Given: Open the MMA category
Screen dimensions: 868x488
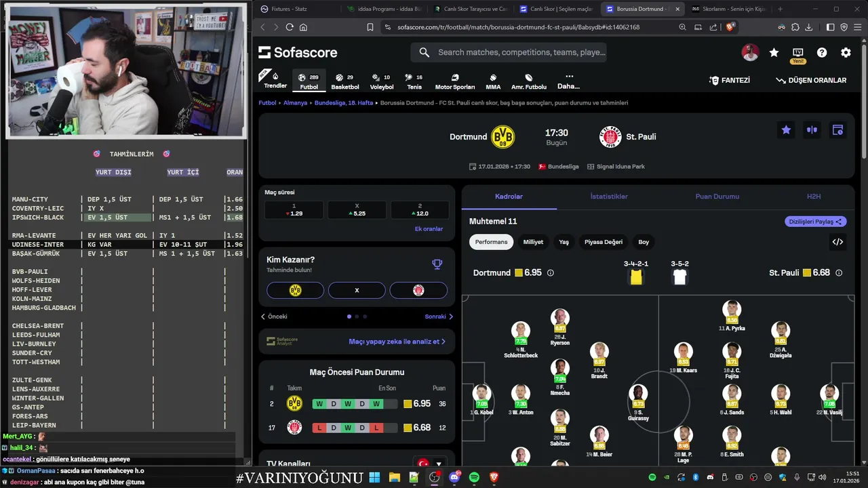Looking at the screenshot, I should [x=493, y=81].
